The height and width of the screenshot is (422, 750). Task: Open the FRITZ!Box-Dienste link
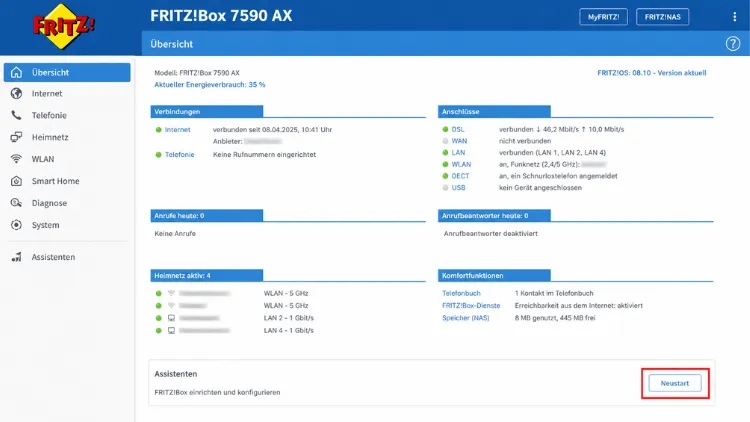471,305
